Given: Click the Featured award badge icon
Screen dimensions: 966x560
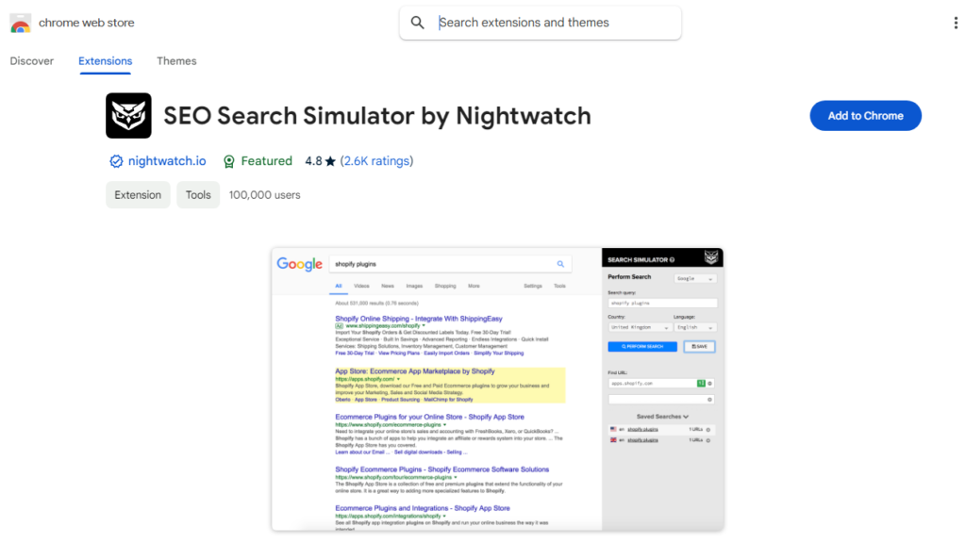Looking at the screenshot, I should (228, 161).
